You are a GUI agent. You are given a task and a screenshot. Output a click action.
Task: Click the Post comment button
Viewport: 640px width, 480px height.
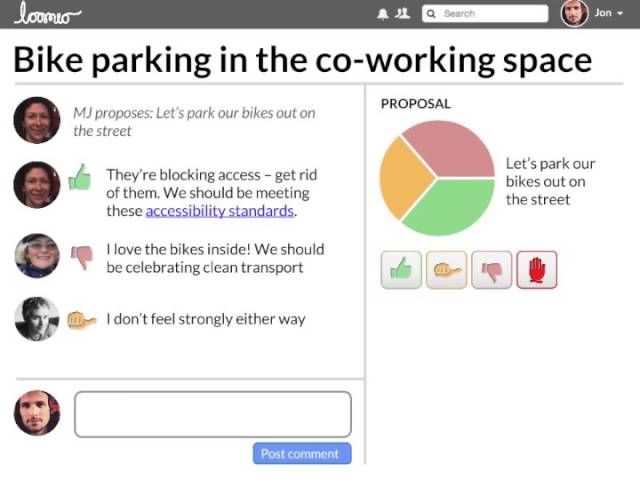point(302,453)
